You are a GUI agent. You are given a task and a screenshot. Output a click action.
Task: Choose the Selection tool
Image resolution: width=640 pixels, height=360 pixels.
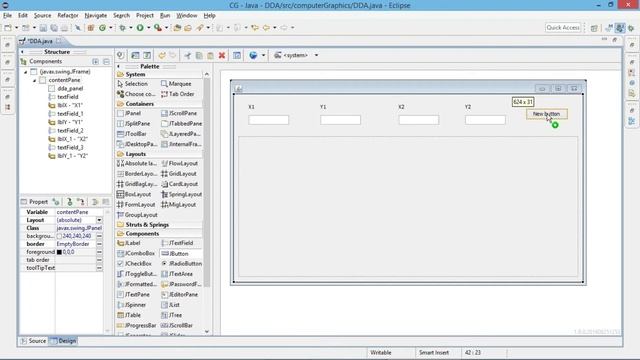tap(132, 84)
